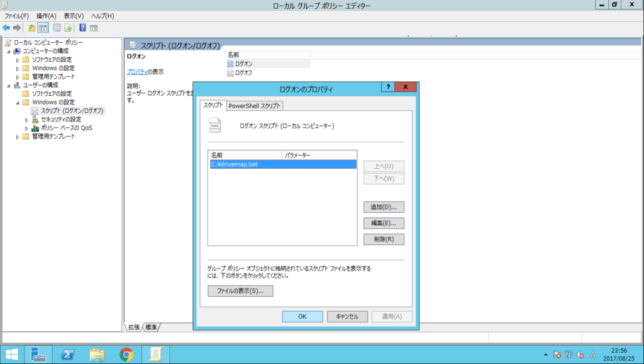Switch to 拡張 view tab
644x364 pixels.
[x=134, y=327]
